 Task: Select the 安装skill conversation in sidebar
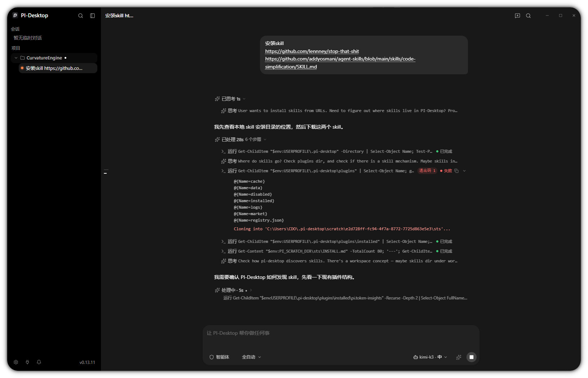click(x=58, y=68)
